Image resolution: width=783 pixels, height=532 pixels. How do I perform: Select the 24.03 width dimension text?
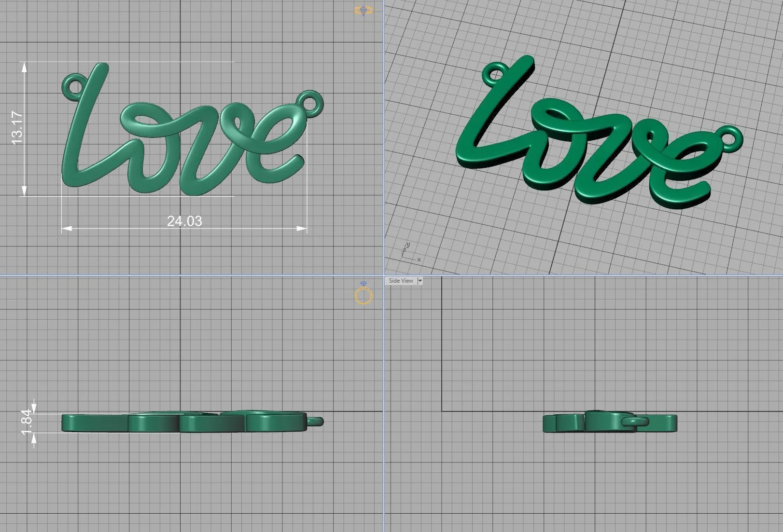(x=184, y=221)
